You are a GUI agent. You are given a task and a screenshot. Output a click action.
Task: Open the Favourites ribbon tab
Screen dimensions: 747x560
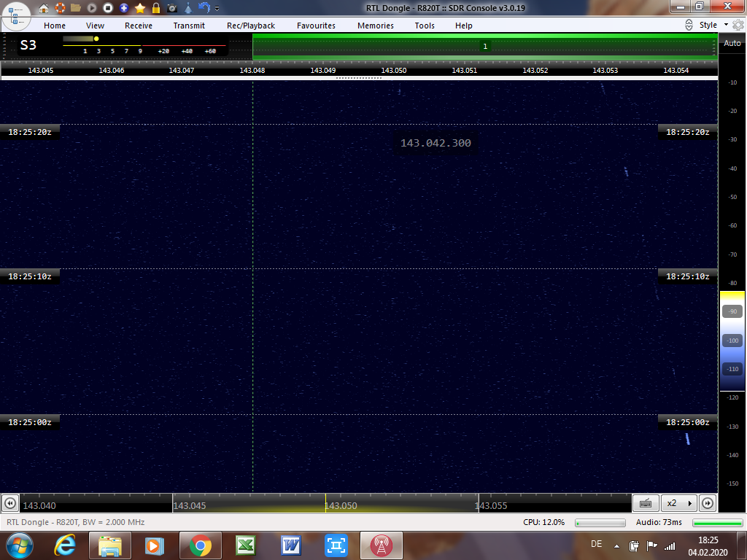click(316, 26)
